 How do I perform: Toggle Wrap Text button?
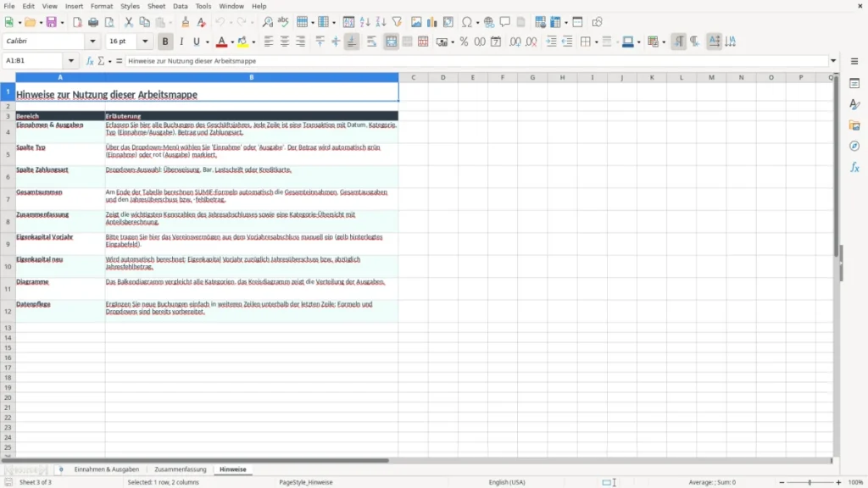click(372, 42)
